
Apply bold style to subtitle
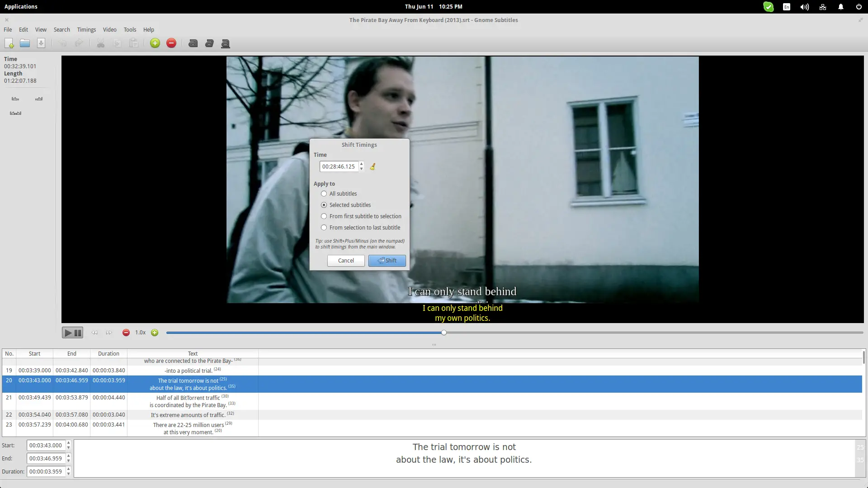pos(193,43)
